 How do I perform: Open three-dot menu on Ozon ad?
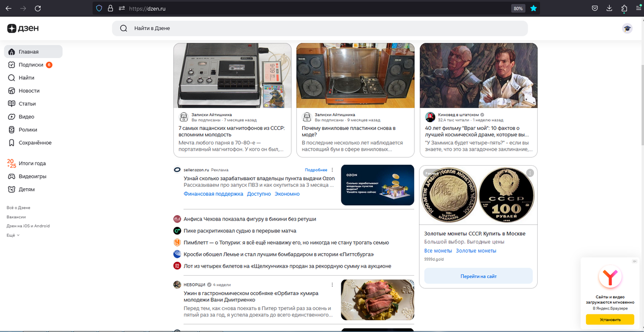click(332, 170)
